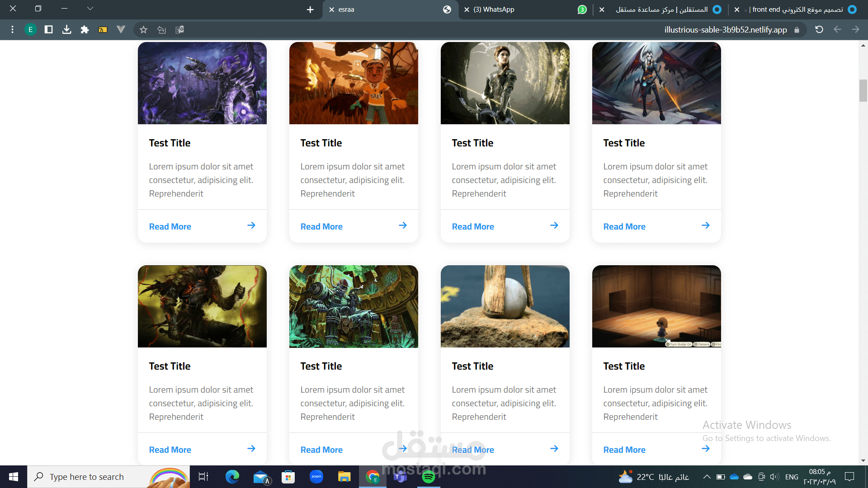Image resolution: width=868 pixels, height=488 pixels.
Task: Click the arrow icon on dark knight card
Action: [x=251, y=449]
